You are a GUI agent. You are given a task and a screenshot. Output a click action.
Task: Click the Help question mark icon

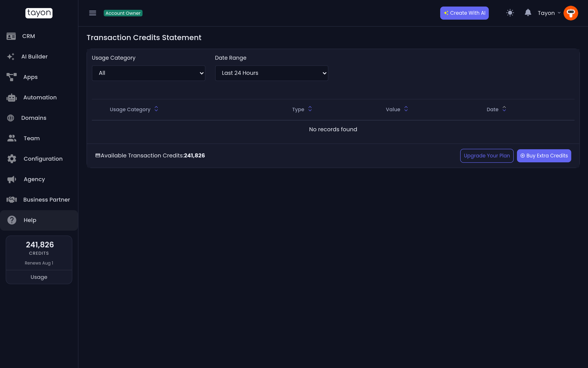12,220
